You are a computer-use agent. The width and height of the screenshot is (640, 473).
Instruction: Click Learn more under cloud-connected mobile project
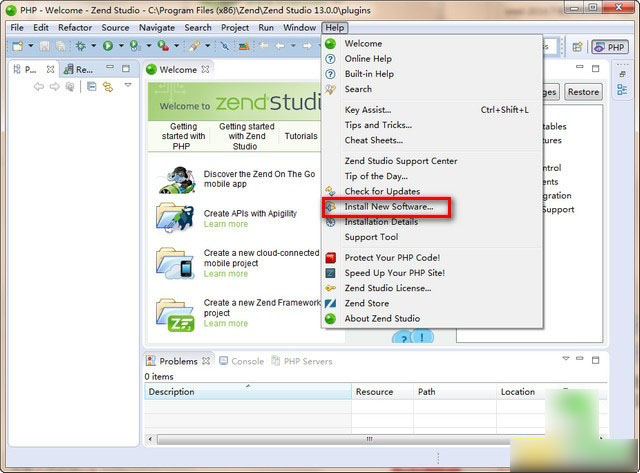pos(226,274)
